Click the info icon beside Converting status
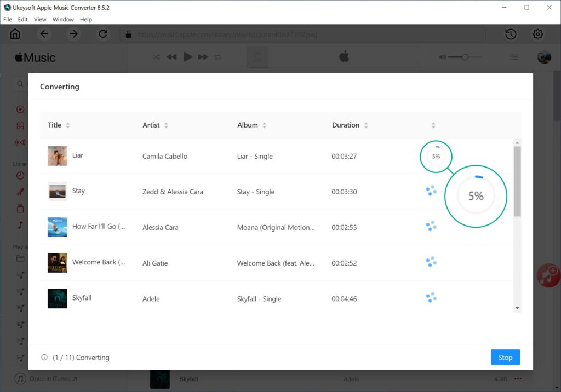This screenshot has height=392, width=561. click(44, 358)
